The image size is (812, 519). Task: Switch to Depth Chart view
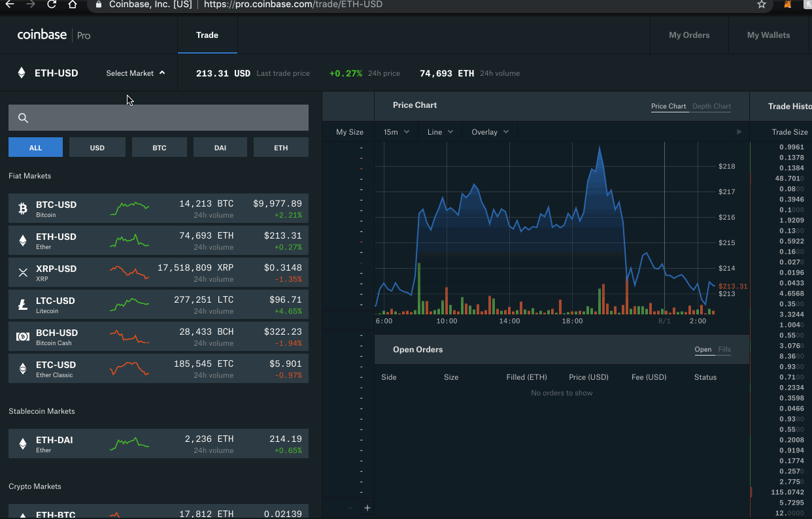point(711,106)
